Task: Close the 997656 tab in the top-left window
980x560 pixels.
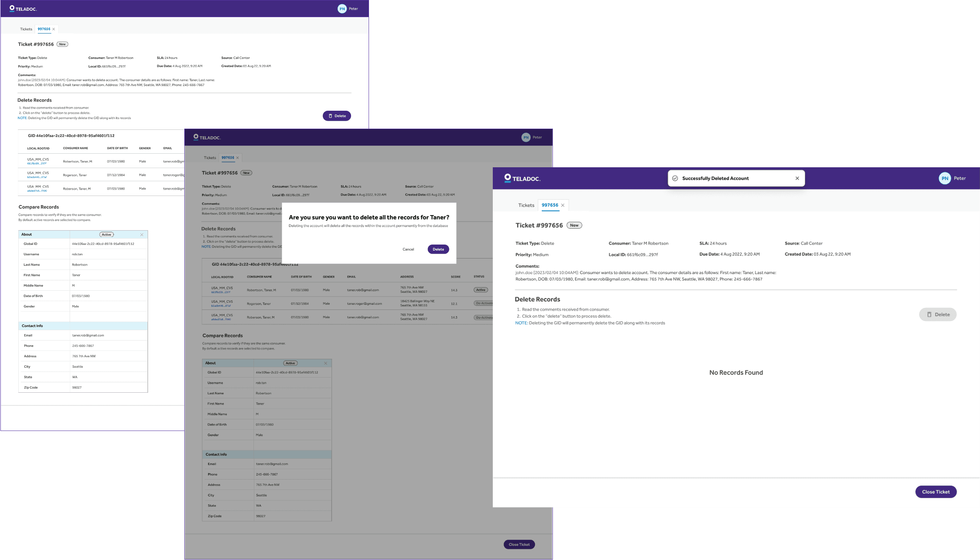Action: (x=54, y=29)
